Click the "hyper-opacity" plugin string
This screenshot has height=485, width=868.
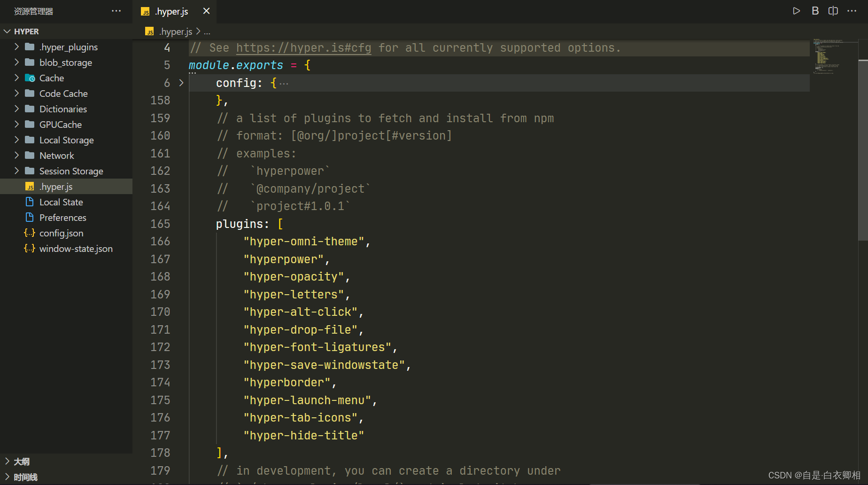[294, 277]
